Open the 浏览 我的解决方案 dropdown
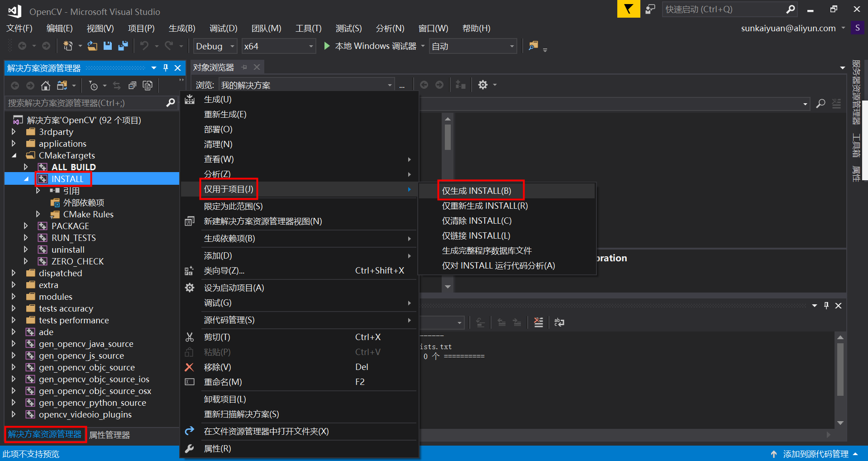 pos(306,85)
